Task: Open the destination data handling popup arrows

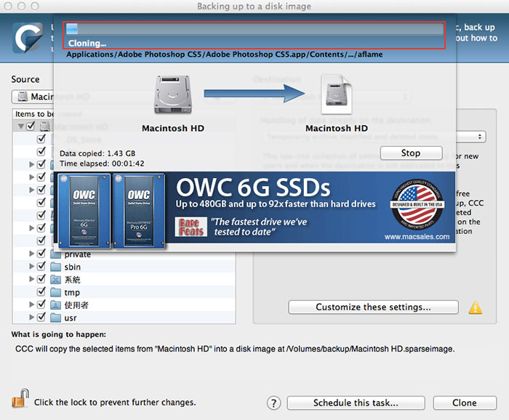Action: (479, 137)
